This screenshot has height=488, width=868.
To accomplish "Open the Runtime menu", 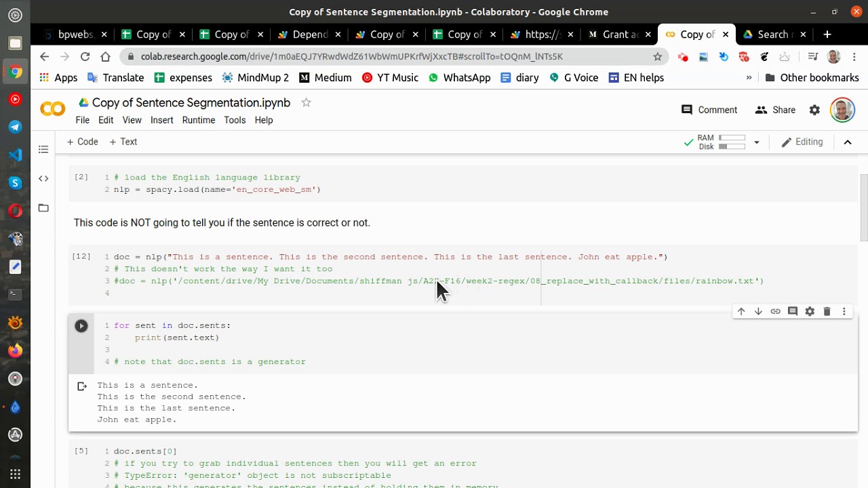I will (198, 120).
